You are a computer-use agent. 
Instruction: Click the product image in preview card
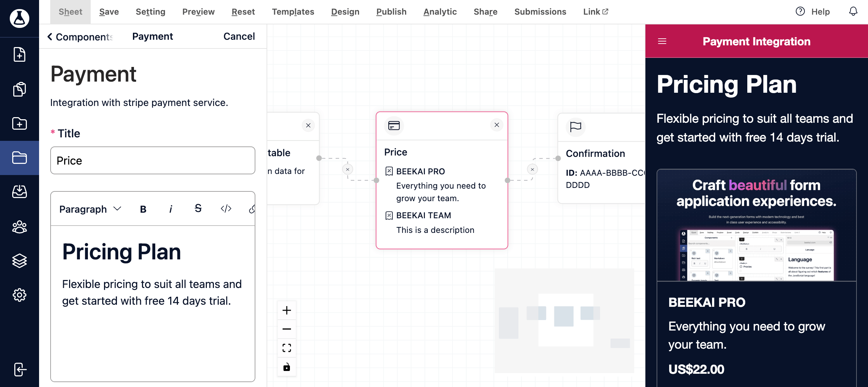click(x=756, y=225)
